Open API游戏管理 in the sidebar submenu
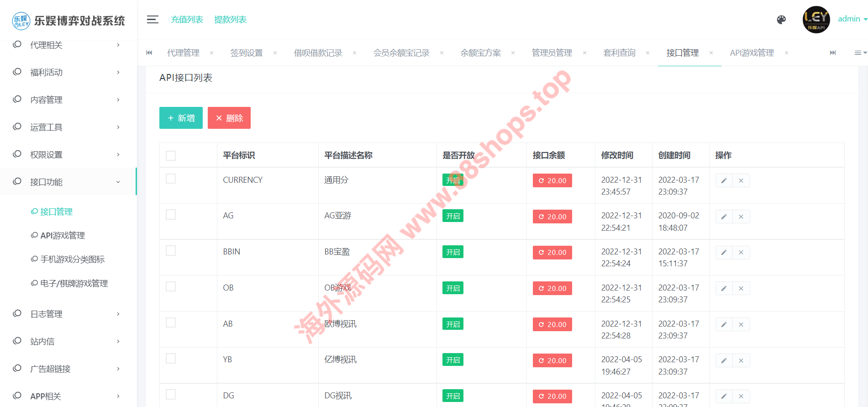Image resolution: width=868 pixels, height=407 pixels. pos(63,236)
